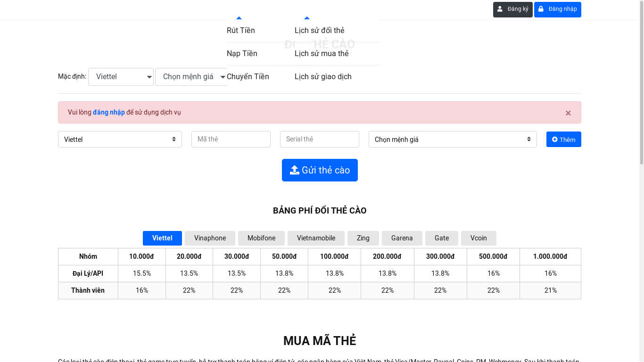Open the form Chọn mệnh giá select
Screen dimensions: 644x362
click(x=453, y=139)
